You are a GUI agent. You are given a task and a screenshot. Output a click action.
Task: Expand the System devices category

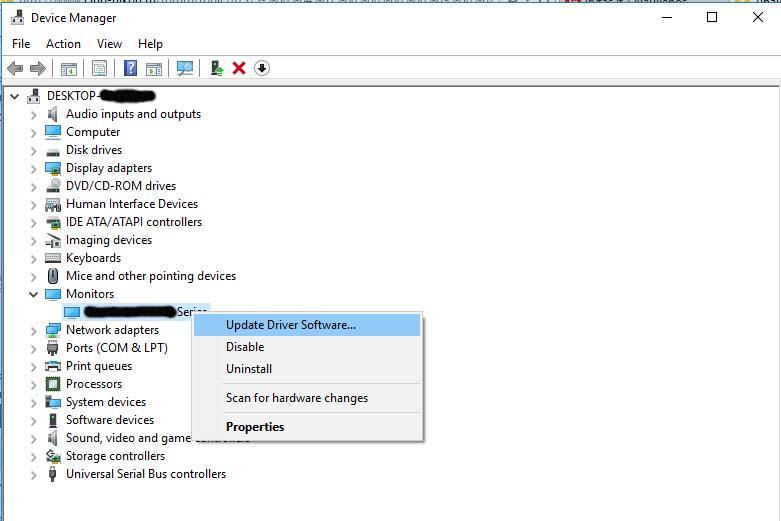[x=33, y=403]
